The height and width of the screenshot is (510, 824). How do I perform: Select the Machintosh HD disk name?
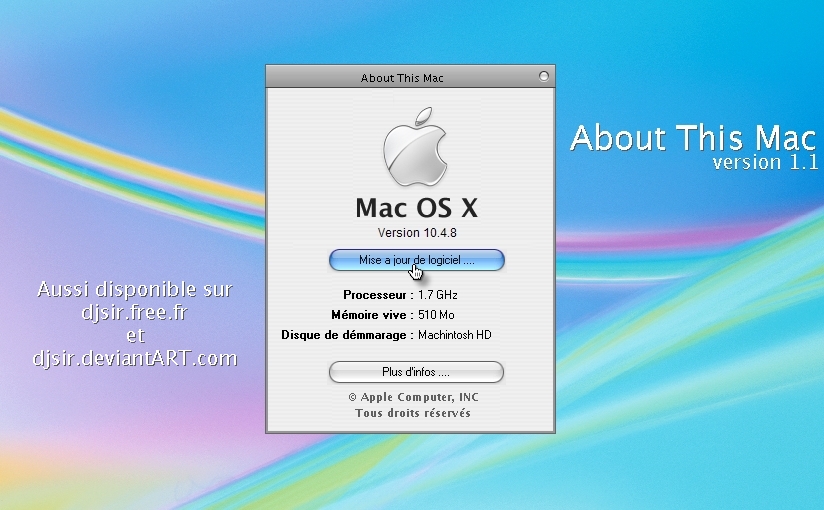pyautogui.click(x=455, y=335)
